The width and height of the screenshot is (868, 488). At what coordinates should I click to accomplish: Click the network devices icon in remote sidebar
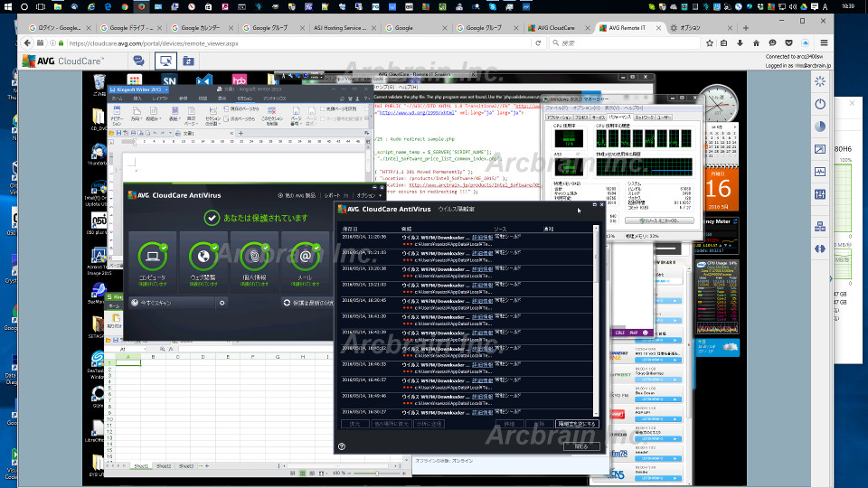point(820,226)
